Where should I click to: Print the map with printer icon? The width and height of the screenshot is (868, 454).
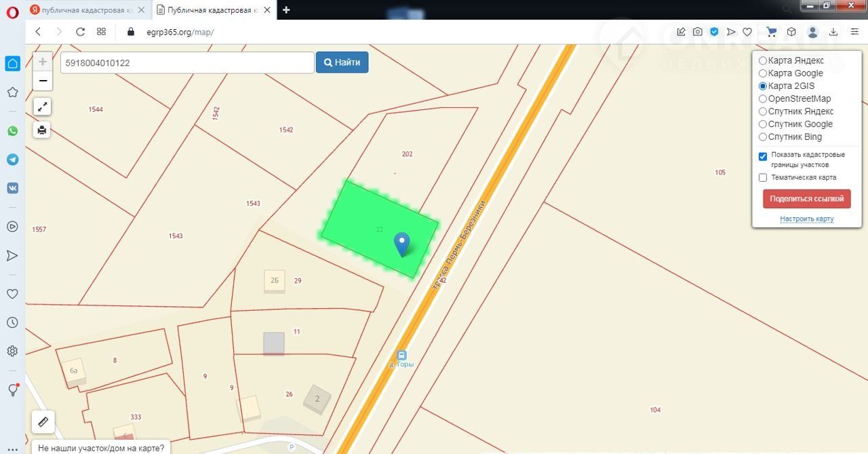(x=42, y=130)
